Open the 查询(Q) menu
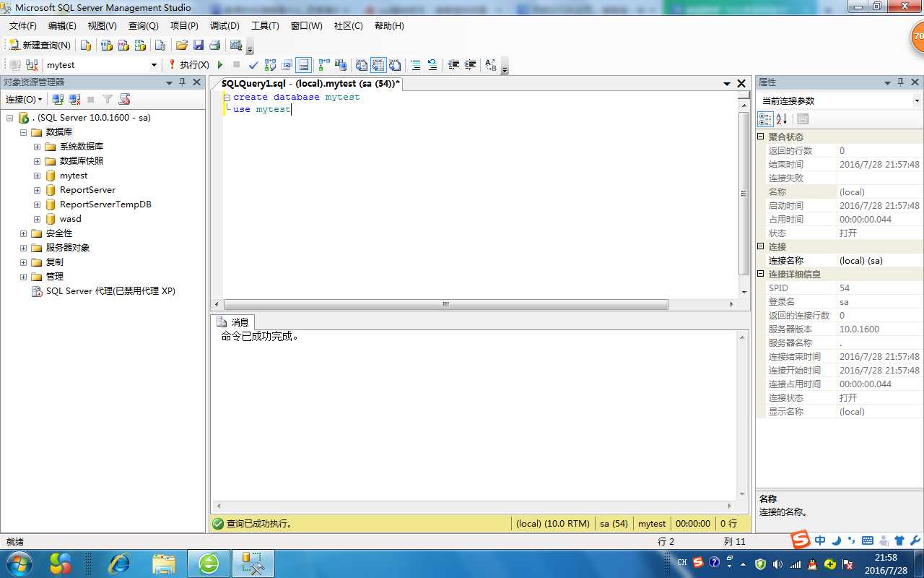Viewport: 924px width, 578px height. tap(144, 26)
